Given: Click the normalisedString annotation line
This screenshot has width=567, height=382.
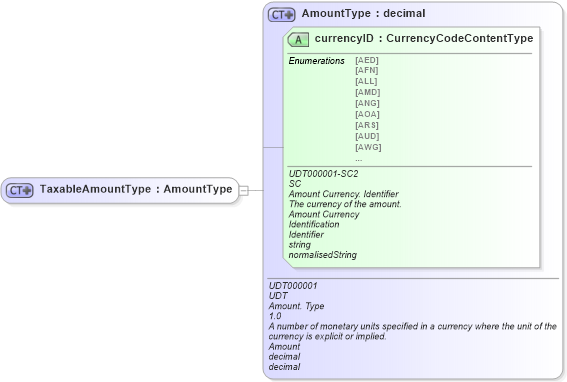Looking at the screenshot, I should point(323,255).
